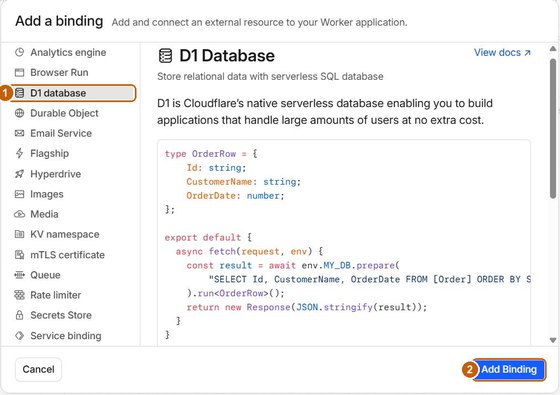Screen dimensions: 560x395
Task: Click the Flagship lightning bolt icon
Action: tap(19, 154)
